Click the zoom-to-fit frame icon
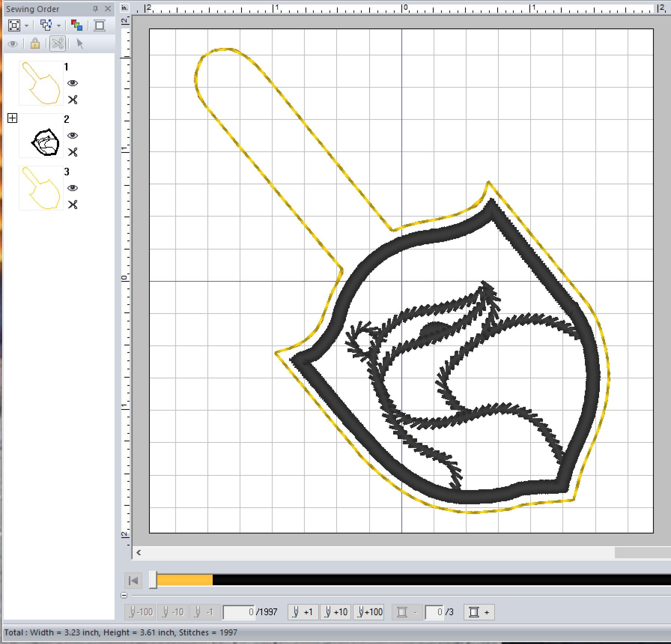This screenshot has width=671, height=644. (x=14, y=25)
